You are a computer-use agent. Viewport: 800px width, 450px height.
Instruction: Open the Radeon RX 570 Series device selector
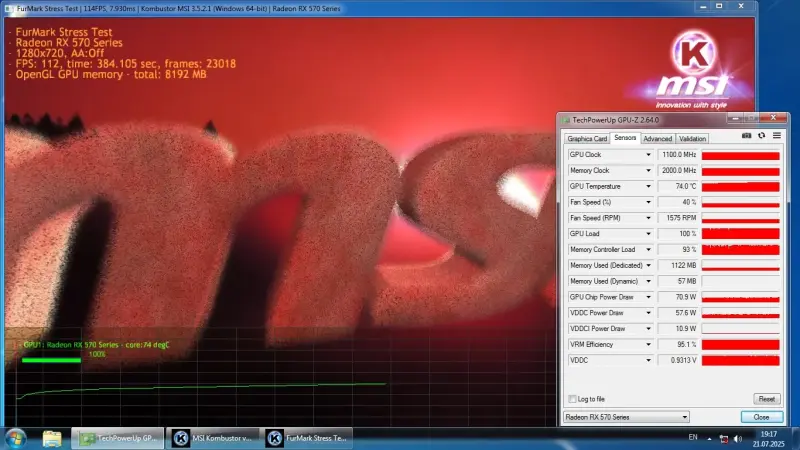[x=626, y=417]
